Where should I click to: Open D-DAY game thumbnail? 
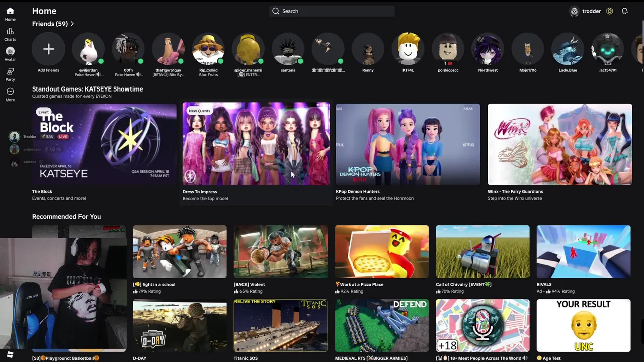(x=180, y=325)
